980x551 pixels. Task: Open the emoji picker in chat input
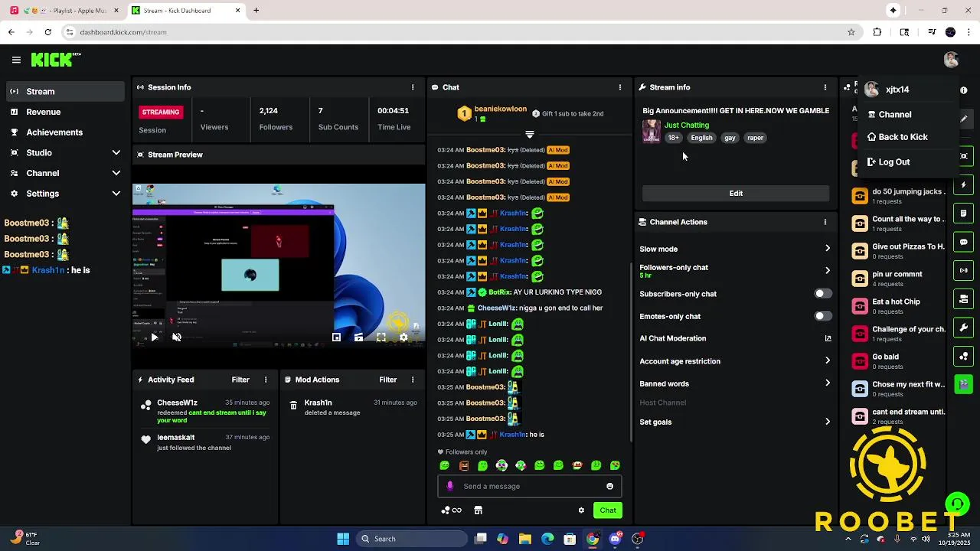(x=609, y=486)
